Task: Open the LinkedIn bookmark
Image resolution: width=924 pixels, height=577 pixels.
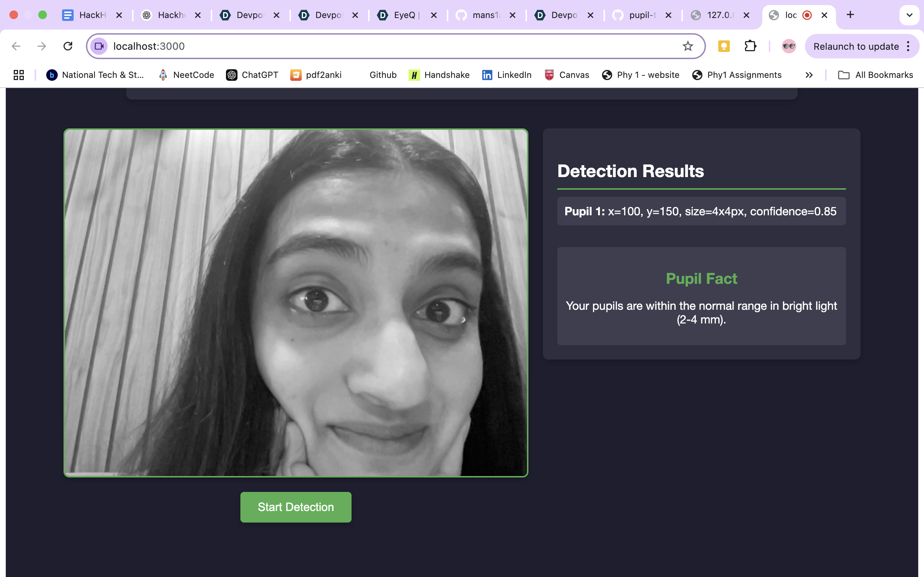Action: pyautogui.click(x=507, y=75)
